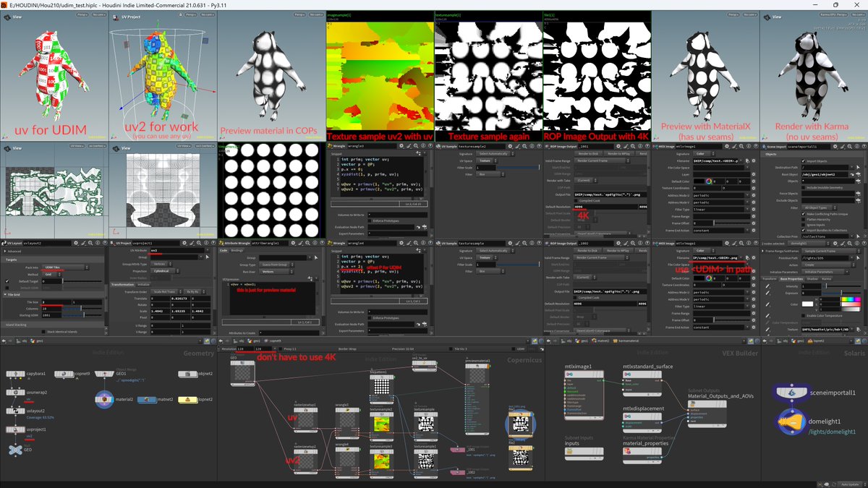Click the white Color swatch of domelight1
This screenshot has width=868, height=488.
coord(807,304)
